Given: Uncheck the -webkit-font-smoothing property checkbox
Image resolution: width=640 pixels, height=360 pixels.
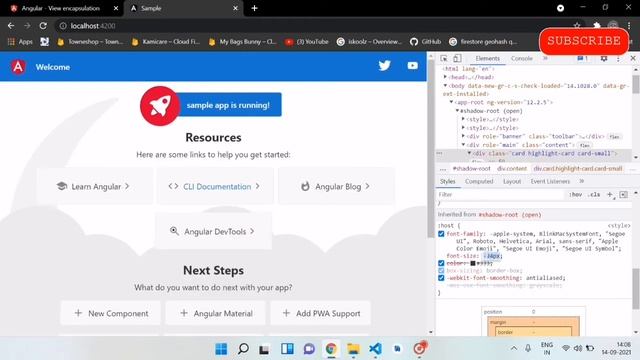Looking at the screenshot, I should (441, 278).
